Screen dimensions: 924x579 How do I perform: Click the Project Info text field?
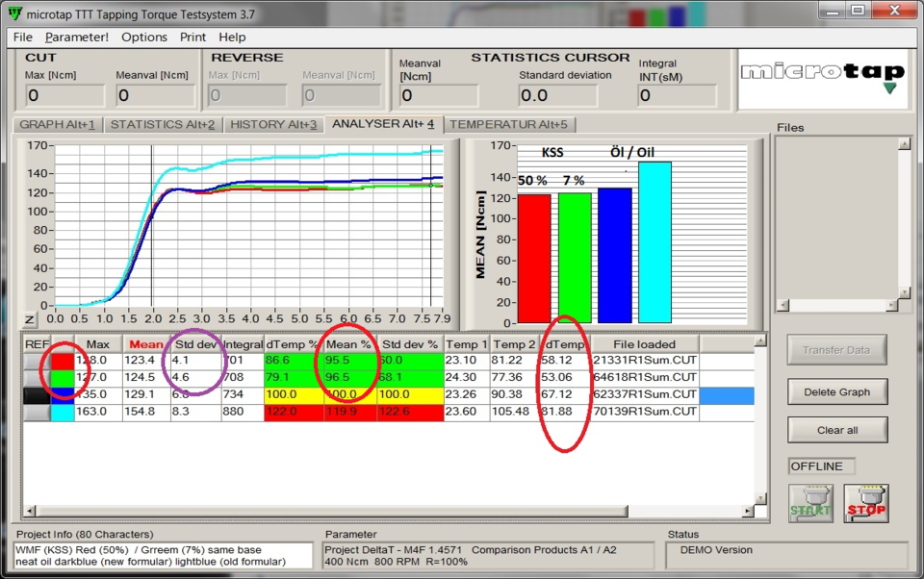coord(164,556)
